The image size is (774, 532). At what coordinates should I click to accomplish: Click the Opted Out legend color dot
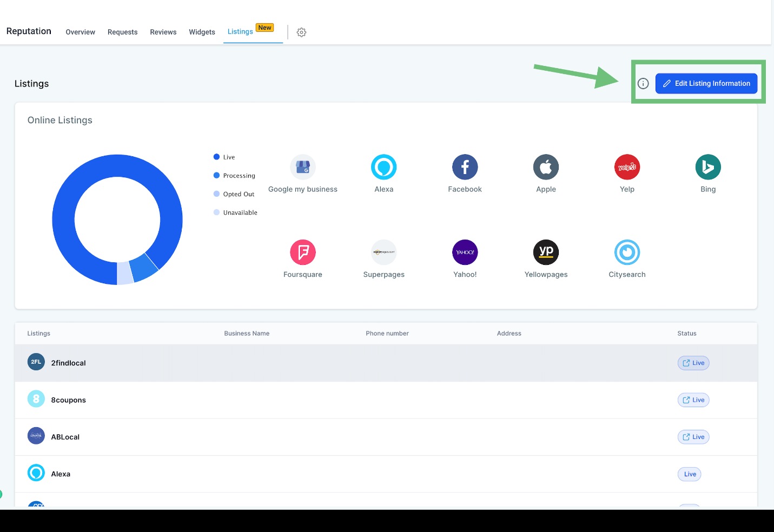click(217, 194)
